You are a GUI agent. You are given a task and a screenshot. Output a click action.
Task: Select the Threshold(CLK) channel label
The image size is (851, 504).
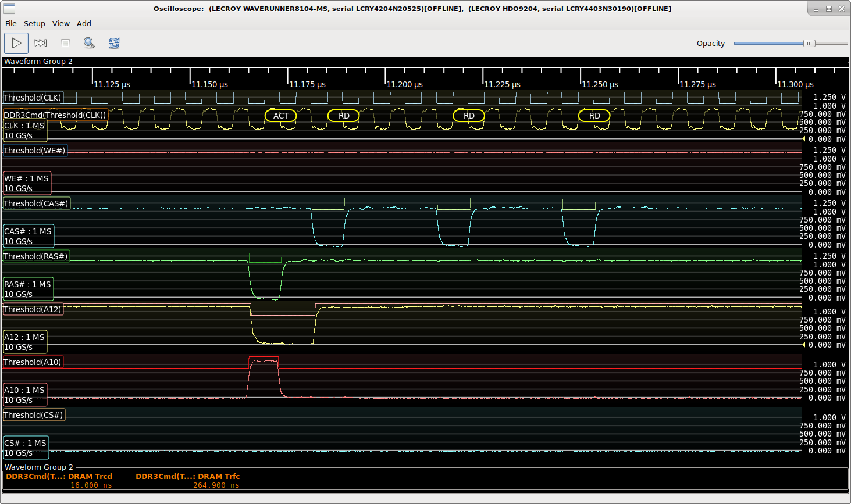click(x=33, y=98)
